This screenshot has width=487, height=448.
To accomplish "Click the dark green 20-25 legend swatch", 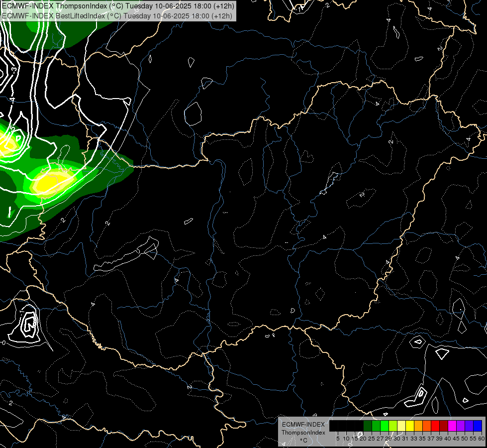I will (368, 426).
